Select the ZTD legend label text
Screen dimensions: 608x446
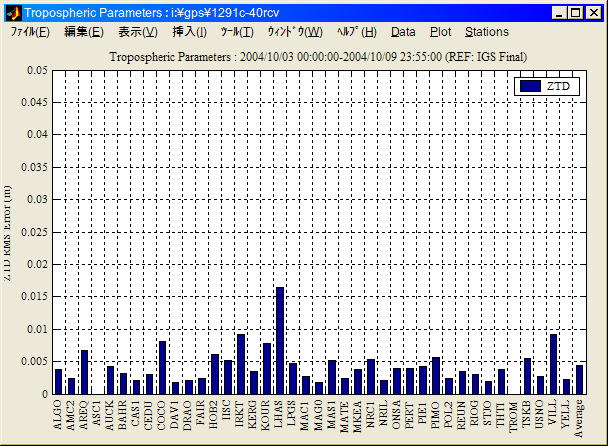(559, 87)
